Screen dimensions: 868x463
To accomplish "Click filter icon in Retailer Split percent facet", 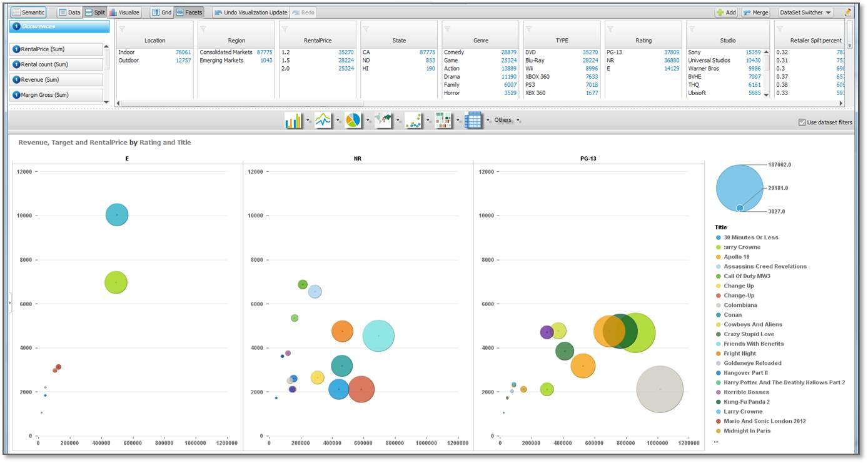I will click(779, 29).
